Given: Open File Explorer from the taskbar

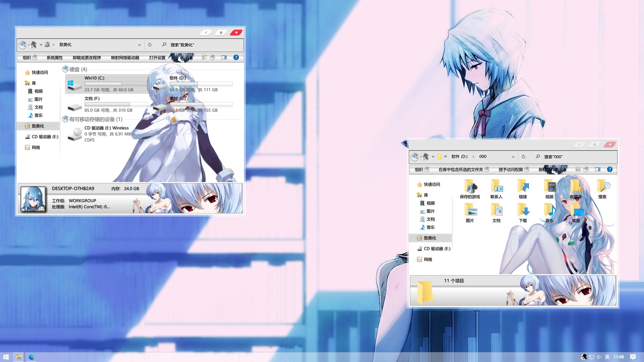Looking at the screenshot, I should point(19,357).
